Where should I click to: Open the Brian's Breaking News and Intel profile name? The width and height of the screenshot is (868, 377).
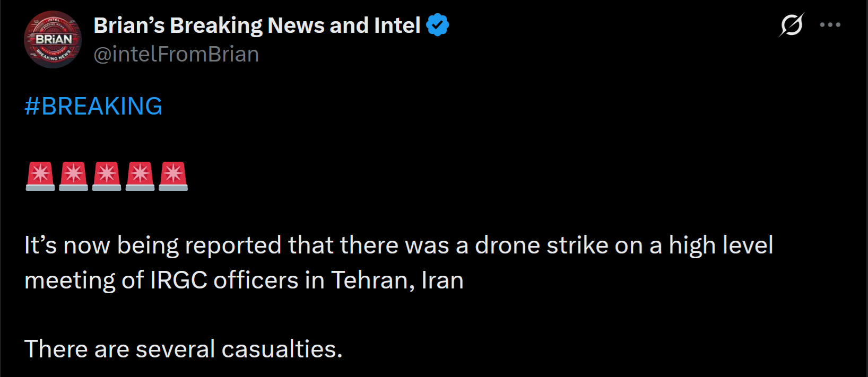pos(257,25)
